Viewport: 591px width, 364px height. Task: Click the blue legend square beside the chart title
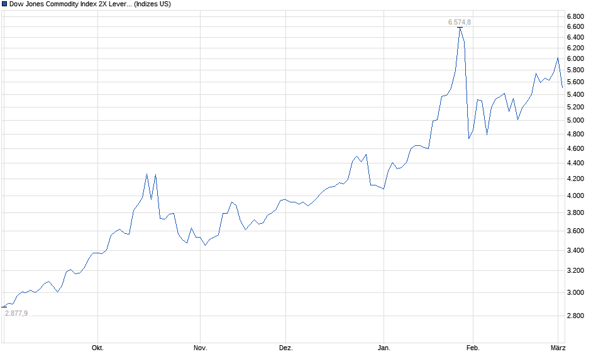(4, 4)
